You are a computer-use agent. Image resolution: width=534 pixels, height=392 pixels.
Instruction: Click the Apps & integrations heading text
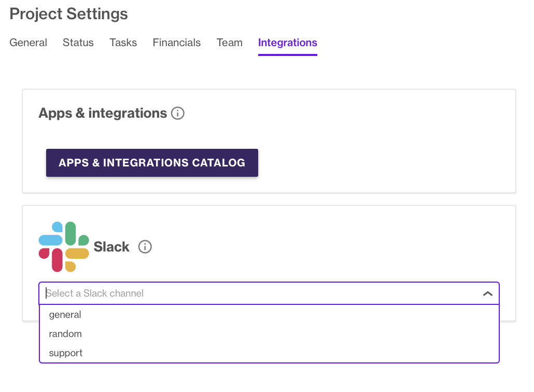click(x=103, y=113)
